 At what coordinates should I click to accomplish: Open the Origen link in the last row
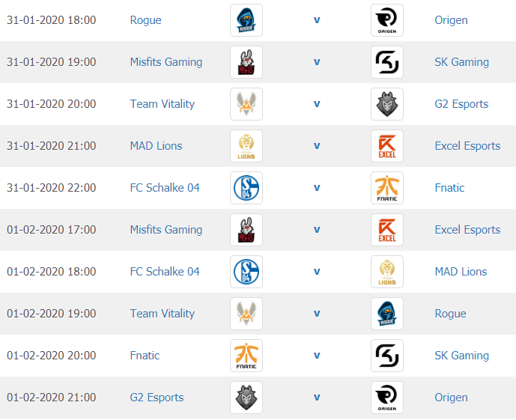[451, 398]
